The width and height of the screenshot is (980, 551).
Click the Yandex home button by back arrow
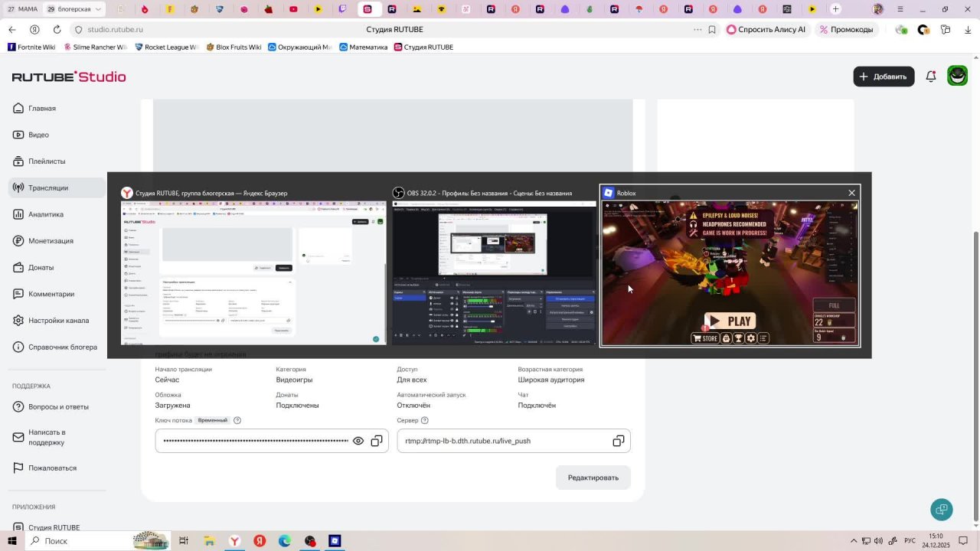[34, 30]
